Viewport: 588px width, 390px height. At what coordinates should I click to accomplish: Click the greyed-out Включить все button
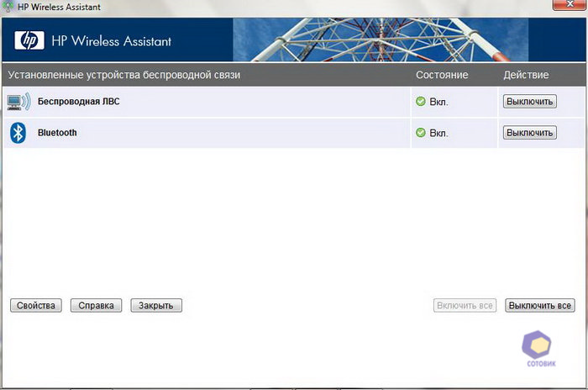(465, 305)
